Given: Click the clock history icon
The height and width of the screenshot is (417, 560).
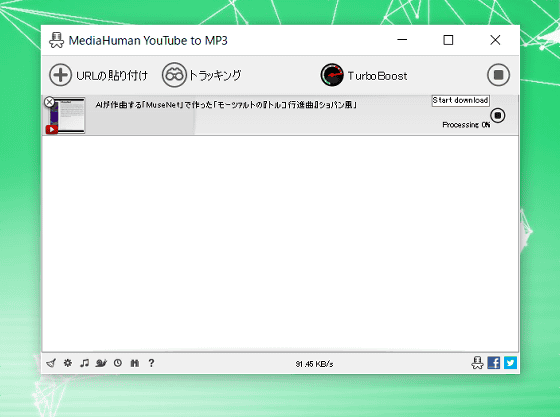Looking at the screenshot, I should (118, 363).
